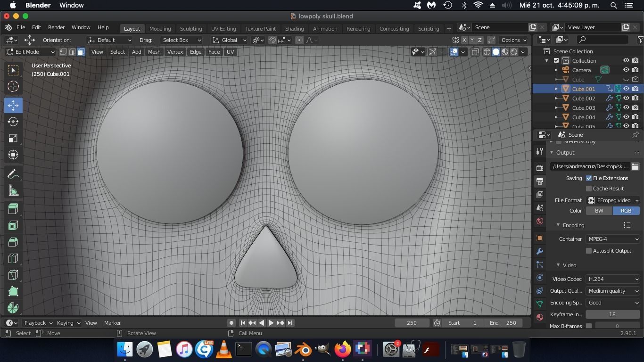Image resolution: width=644 pixels, height=362 pixels.
Task: Open the Orientation Default dropdown
Action: 109,40
